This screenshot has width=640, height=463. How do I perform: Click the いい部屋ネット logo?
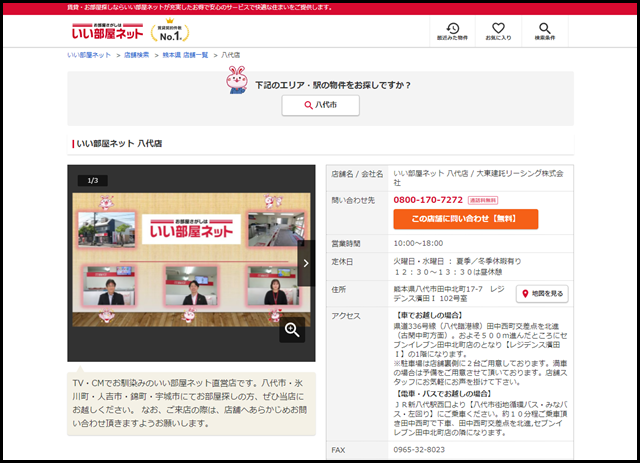(107, 31)
